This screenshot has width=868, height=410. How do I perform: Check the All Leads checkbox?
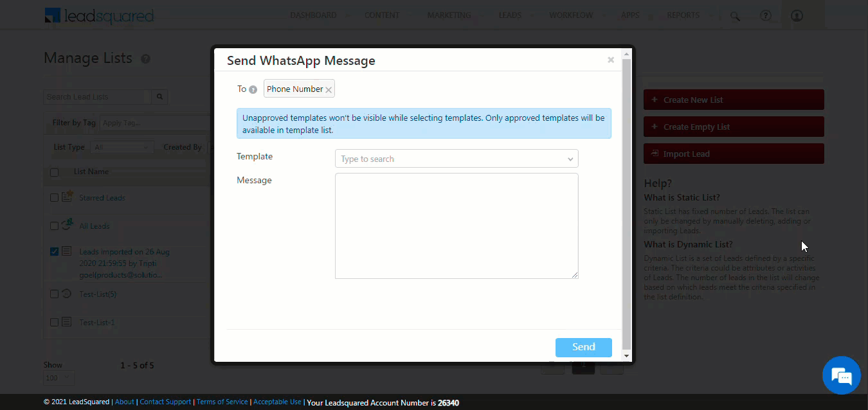[55, 226]
